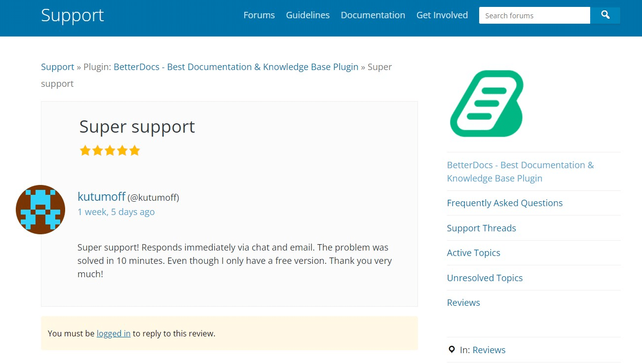642x364 pixels.
Task: Open the Get Involved page
Action: 442,15
